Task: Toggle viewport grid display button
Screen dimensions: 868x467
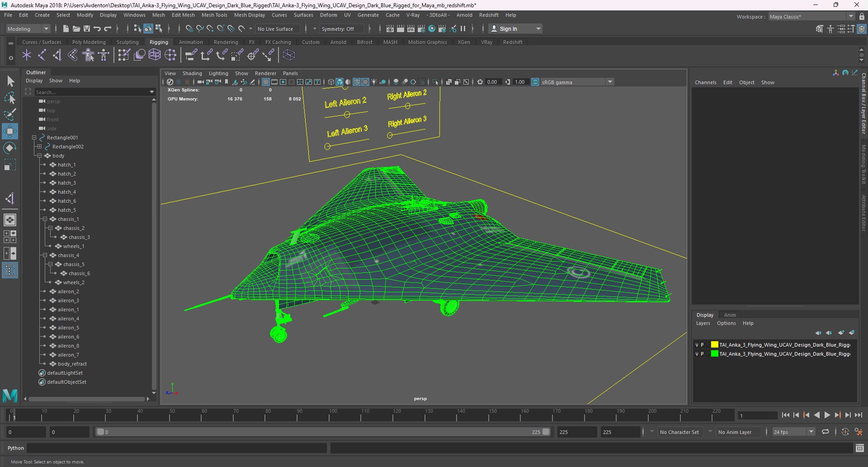Action: coord(266,82)
